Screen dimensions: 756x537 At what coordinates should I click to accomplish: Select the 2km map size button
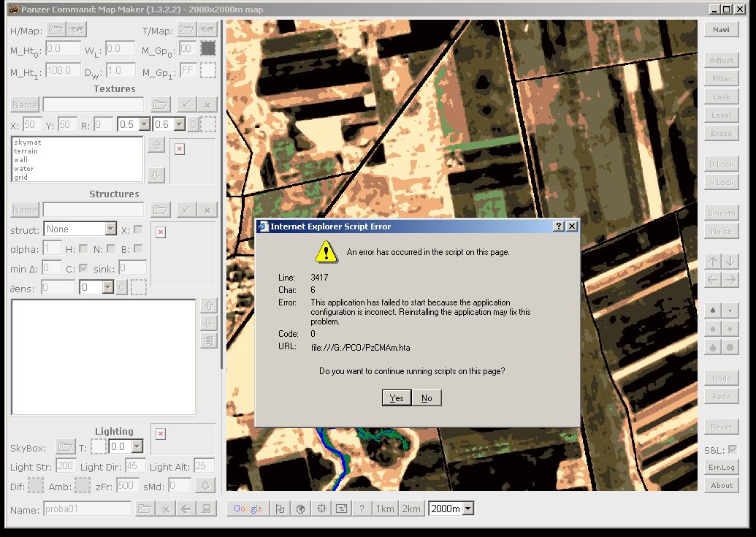[x=411, y=509]
